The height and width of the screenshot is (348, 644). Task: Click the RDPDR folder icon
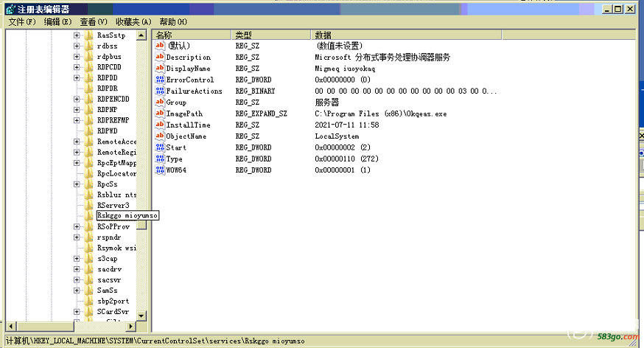[x=88, y=88]
